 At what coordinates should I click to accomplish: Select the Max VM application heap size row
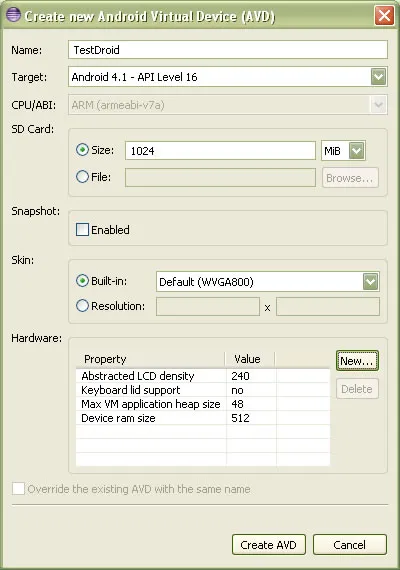[x=203, y=404]
